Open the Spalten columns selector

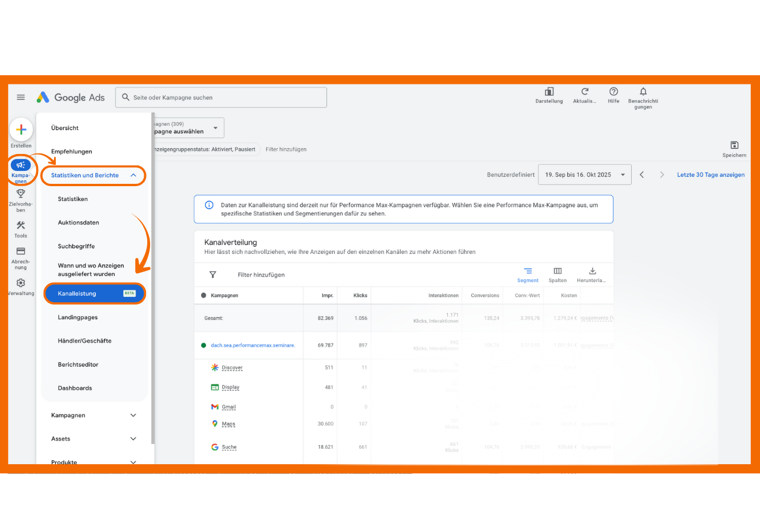557,271
